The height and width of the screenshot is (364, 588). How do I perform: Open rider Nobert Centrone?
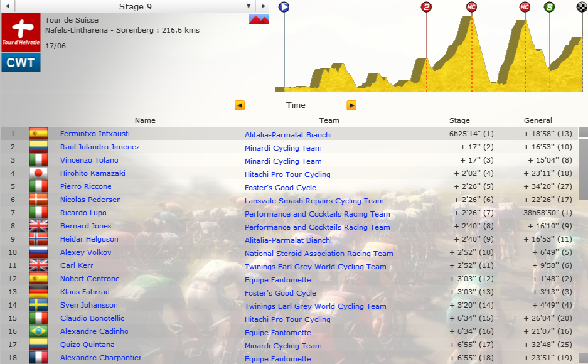90,279
